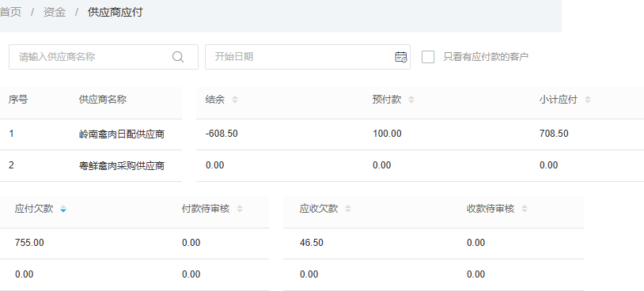Focus supplier name search field

tap(104, 57)
